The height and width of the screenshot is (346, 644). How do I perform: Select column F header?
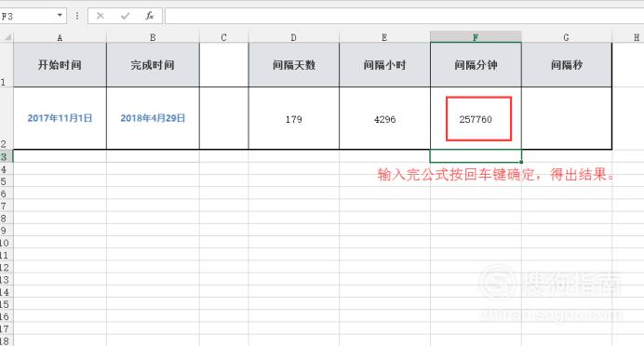tap(476, 37)
